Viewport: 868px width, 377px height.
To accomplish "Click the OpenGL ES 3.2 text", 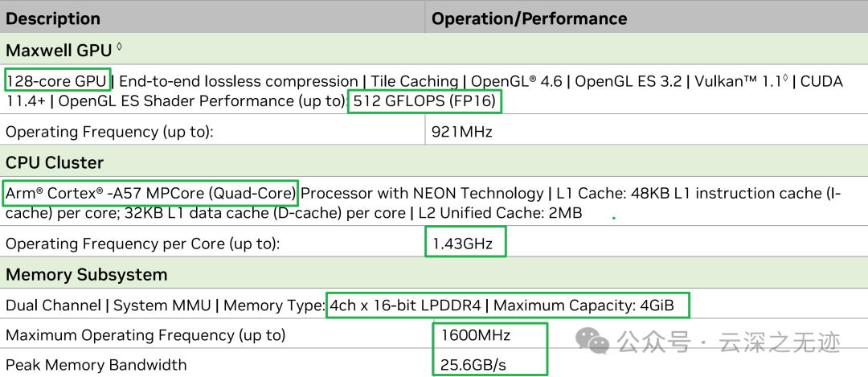I will click(x=628, y=81).
